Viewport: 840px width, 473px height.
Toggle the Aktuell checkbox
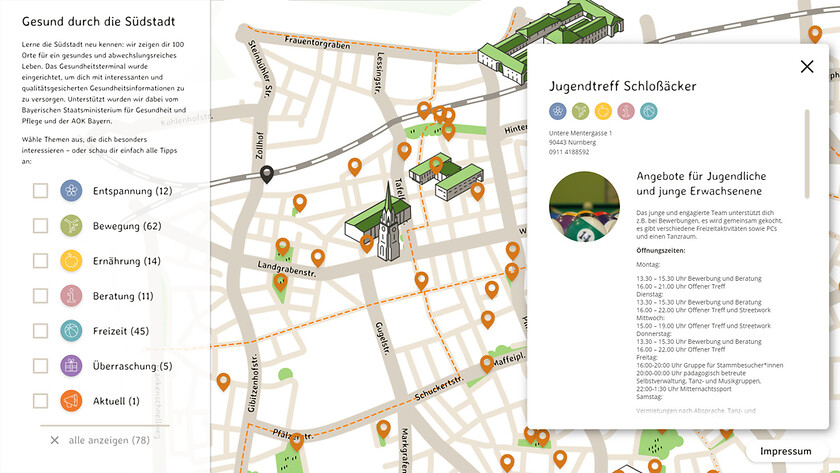[x=40, y=401]
